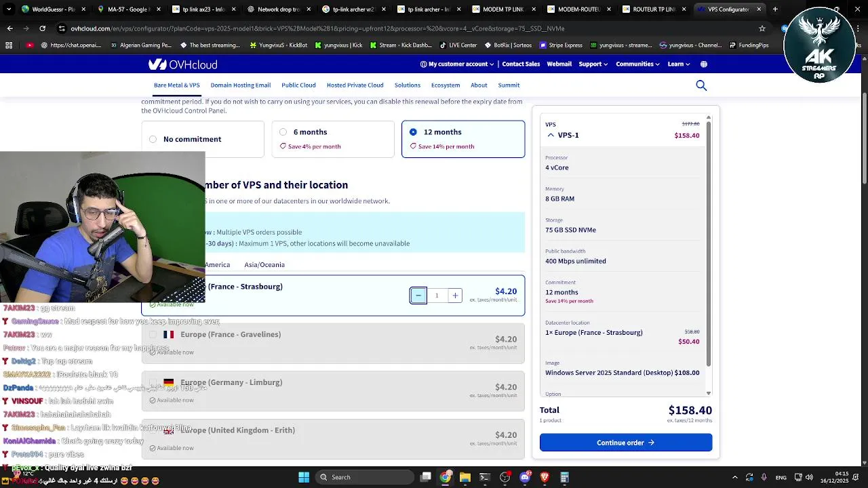Bookmark this page with star icon
Viewport: 868px width, 488px height.
click(x=762, y=28)
